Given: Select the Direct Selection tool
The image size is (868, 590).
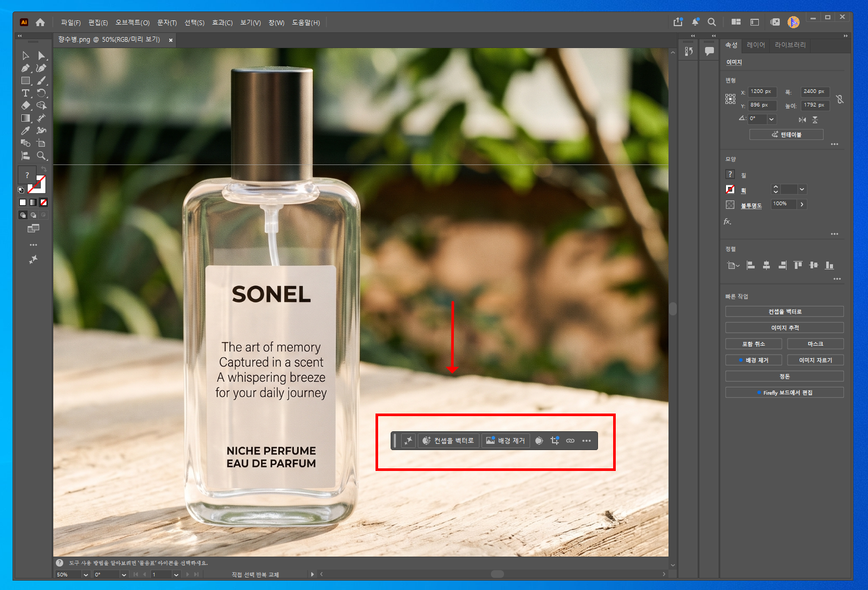Looking at the screenshot, I should tap(42, 56).
